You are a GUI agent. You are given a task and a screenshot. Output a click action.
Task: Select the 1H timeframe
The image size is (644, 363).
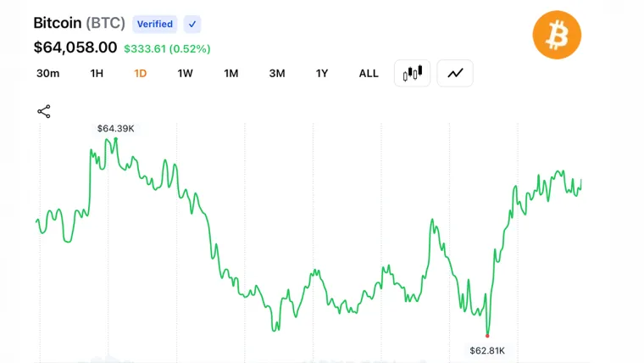tap(97, 74)
